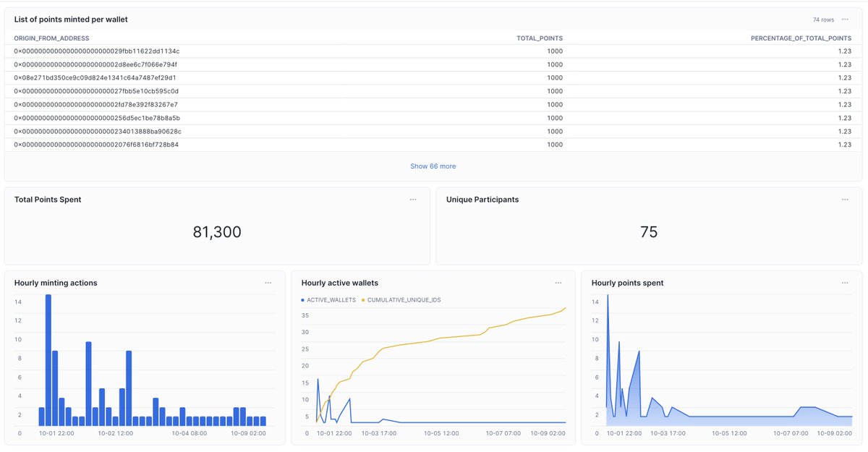This screenshot has height=452, width=868.
Task: Open the ellipsis menu on Unique Participants card
Action: click(845, 199)
